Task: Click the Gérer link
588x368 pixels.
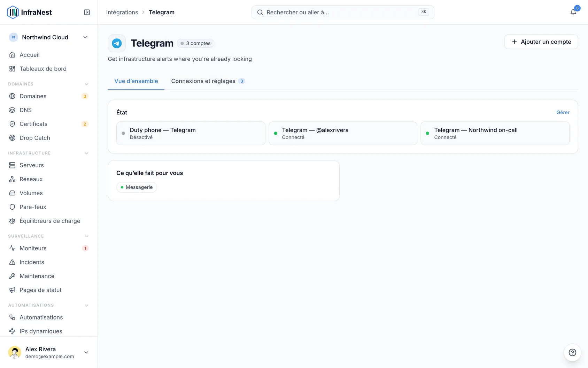Action: click(x=563, y=112)
